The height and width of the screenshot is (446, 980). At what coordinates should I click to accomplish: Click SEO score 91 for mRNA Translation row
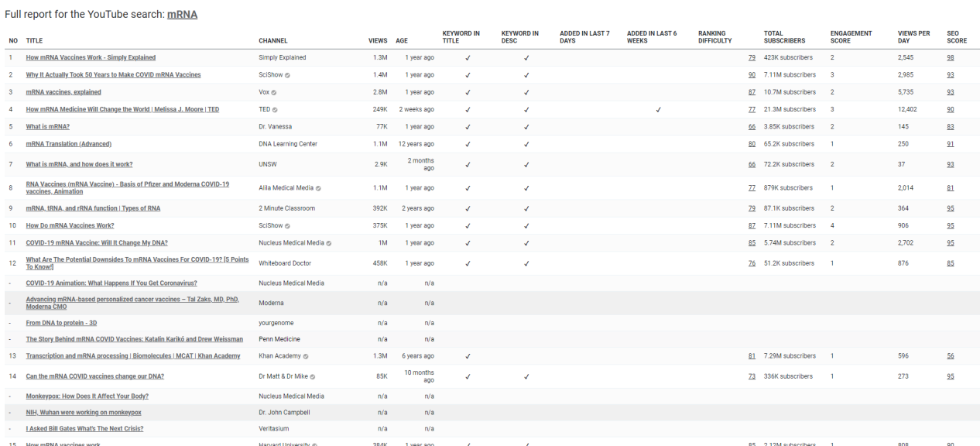click(951, 143)
